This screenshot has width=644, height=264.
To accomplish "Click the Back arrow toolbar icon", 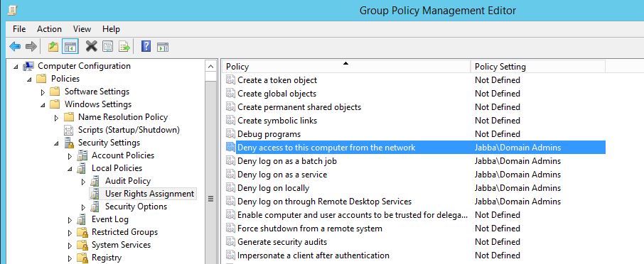I will tap(15, 47).
